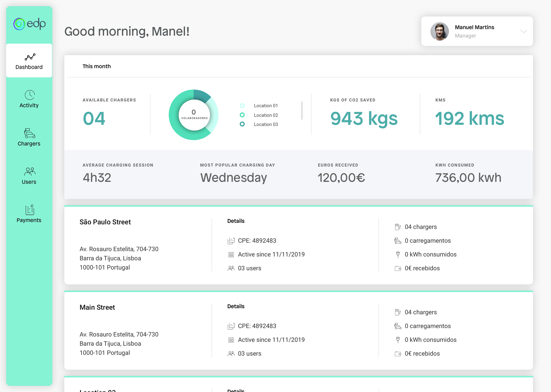Click Main Street's 0€ recebidos text
The image size is (551, 392).
(422, 354)
